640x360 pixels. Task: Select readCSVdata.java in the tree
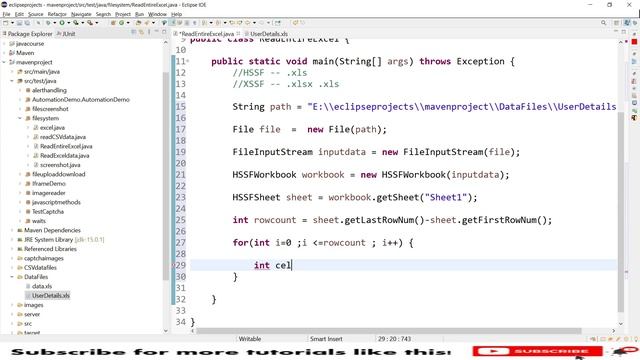(x=63, y=137)
